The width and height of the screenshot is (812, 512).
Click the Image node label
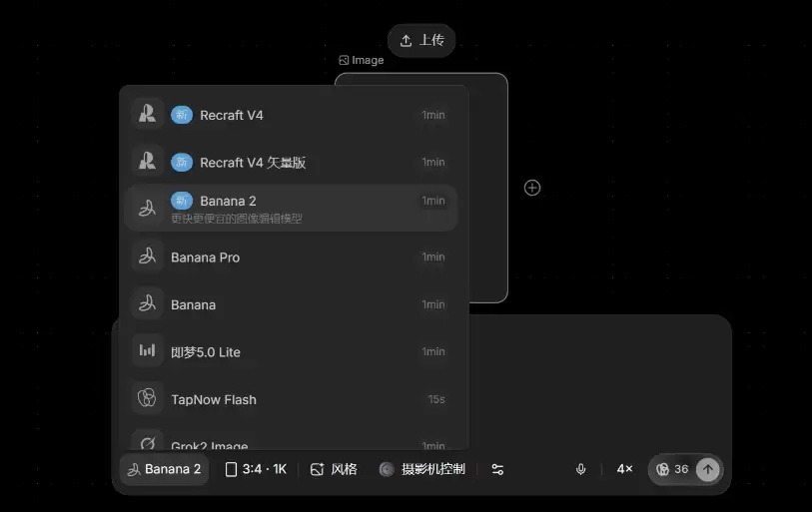click(x=368, y=60)
